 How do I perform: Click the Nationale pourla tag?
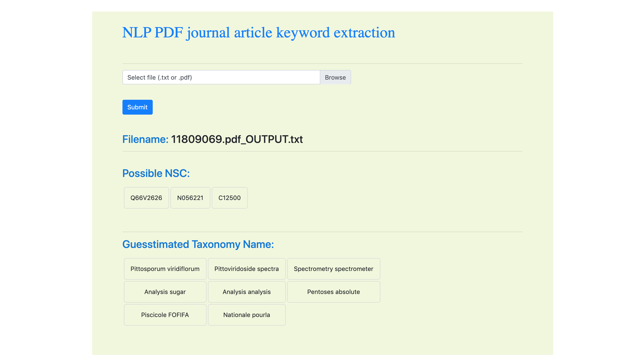coord(246,315)
